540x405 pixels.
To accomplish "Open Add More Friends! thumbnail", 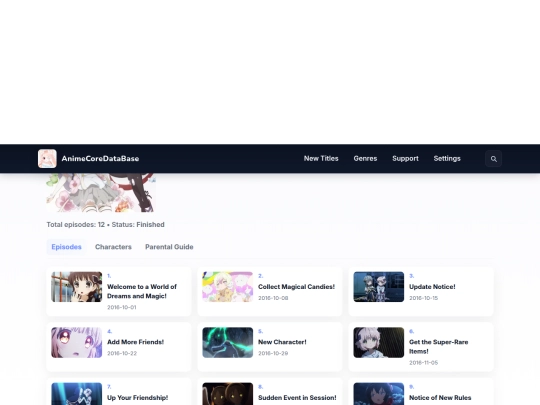I will 76,342.
